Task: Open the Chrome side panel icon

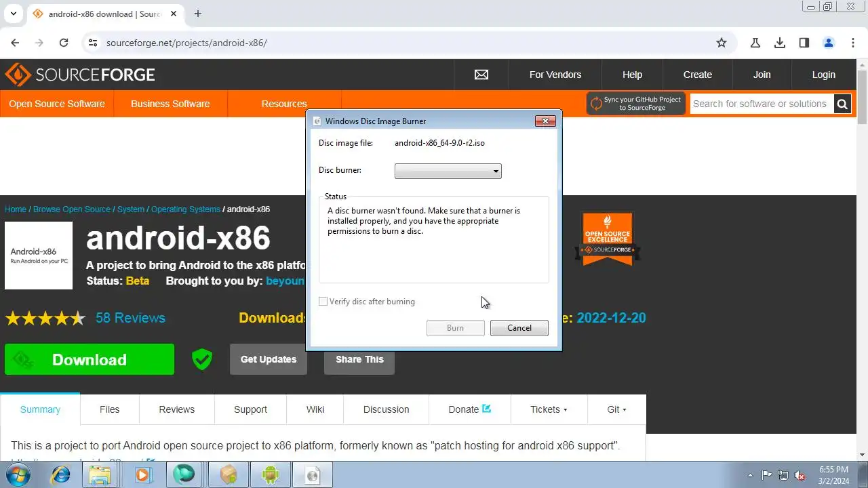Action: [804, 43]
